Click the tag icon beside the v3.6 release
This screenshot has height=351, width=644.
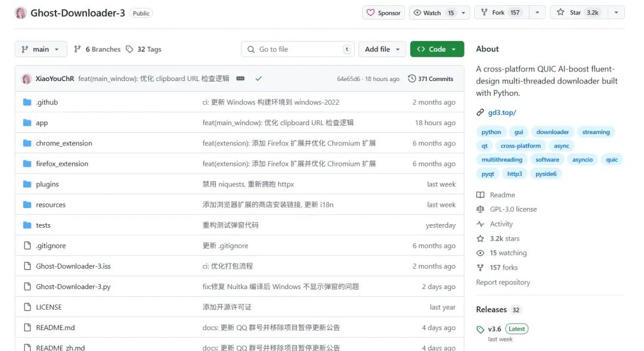coord(481,328)
